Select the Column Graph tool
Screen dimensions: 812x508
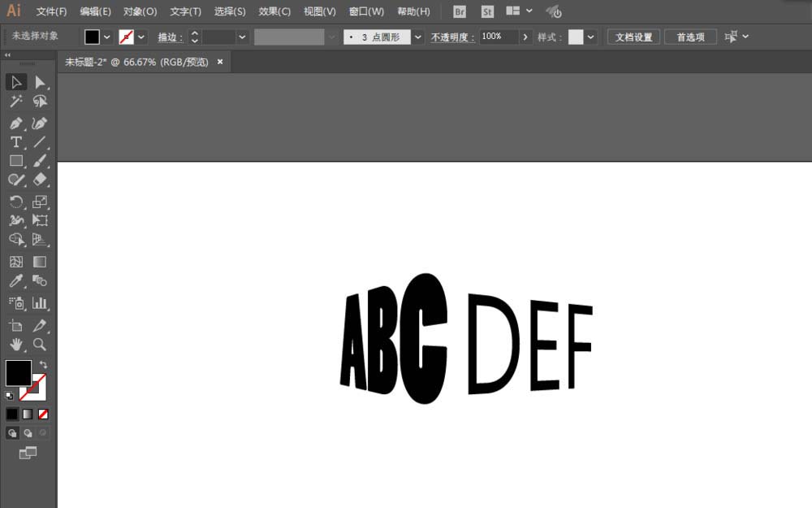coord(40,303)
